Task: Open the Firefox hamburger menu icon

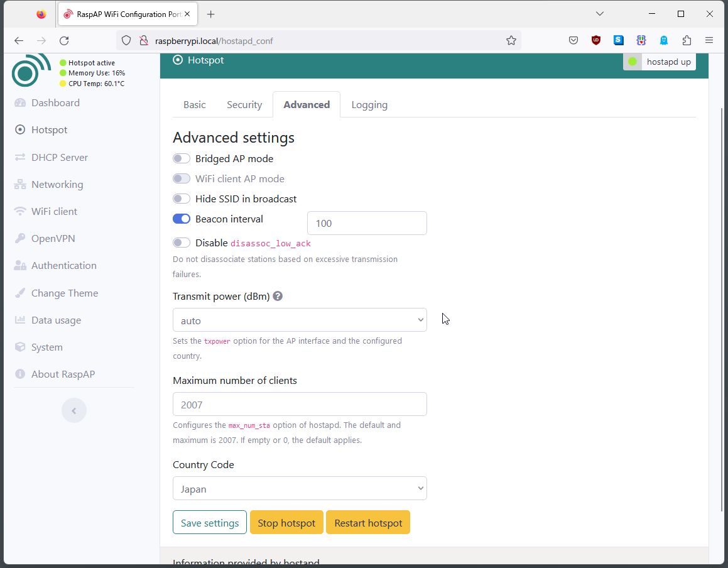Action: point(709,40)
